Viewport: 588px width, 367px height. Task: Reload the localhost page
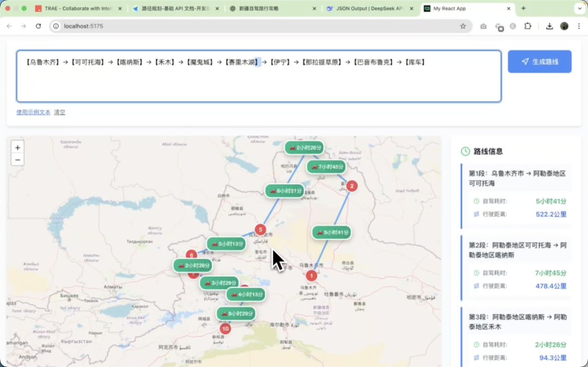pos(38,26)
